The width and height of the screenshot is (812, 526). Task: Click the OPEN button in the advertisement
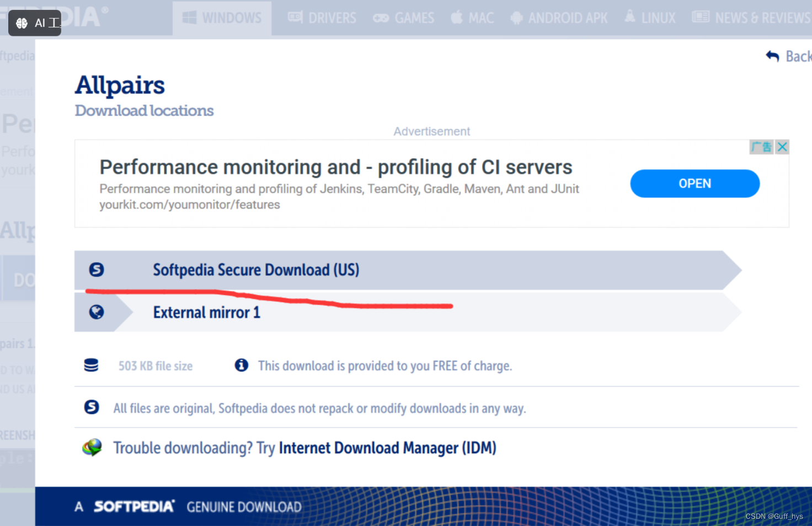pos(695,184)
